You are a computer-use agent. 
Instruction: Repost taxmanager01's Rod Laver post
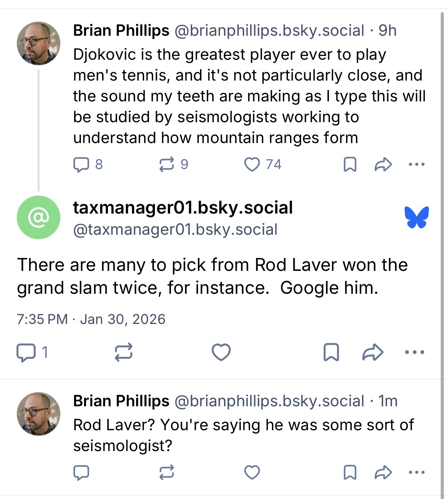124,353
